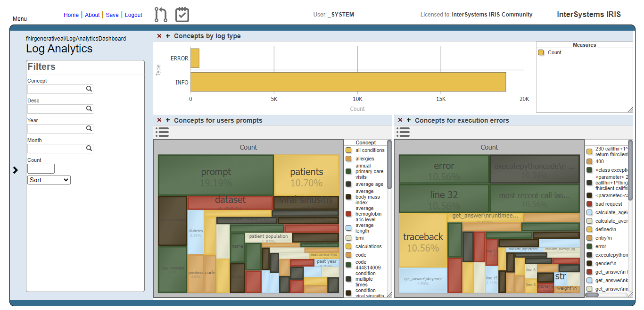Click inside the Count filter input field
The height and width of the screenshot is (310, 644).
(x=41, y=168)
